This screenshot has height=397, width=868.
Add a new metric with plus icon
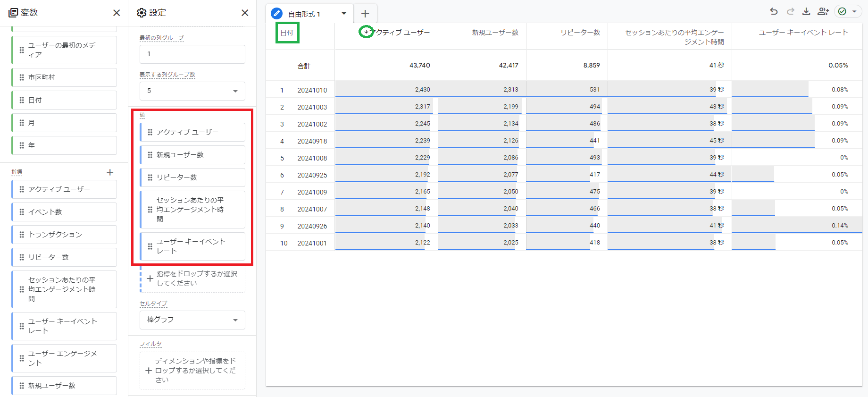[110, 172]
